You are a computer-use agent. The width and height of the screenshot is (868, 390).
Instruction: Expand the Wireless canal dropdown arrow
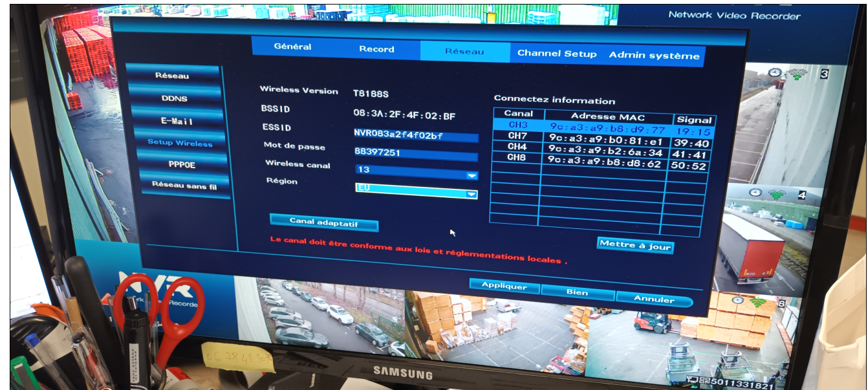click(x=472, y=175)
